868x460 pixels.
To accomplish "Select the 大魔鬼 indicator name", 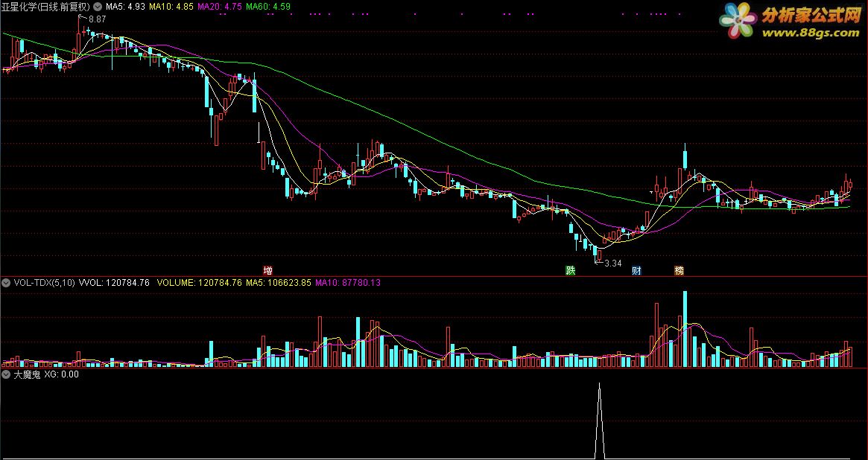I will (27, 374).
